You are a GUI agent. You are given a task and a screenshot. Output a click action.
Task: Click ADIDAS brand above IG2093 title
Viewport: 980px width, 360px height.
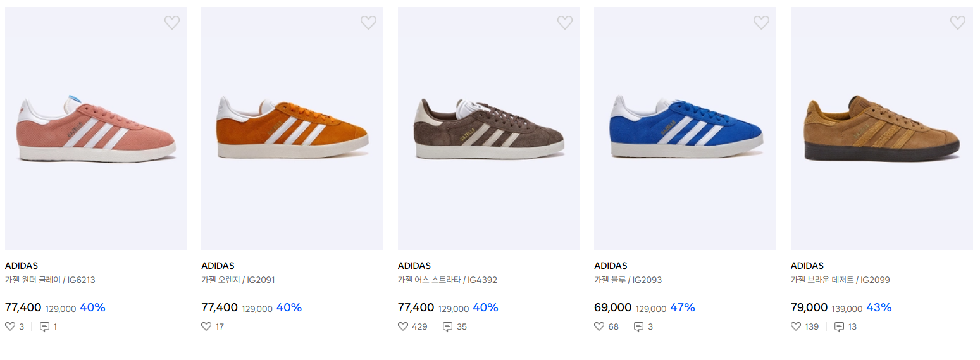point(610,266)
